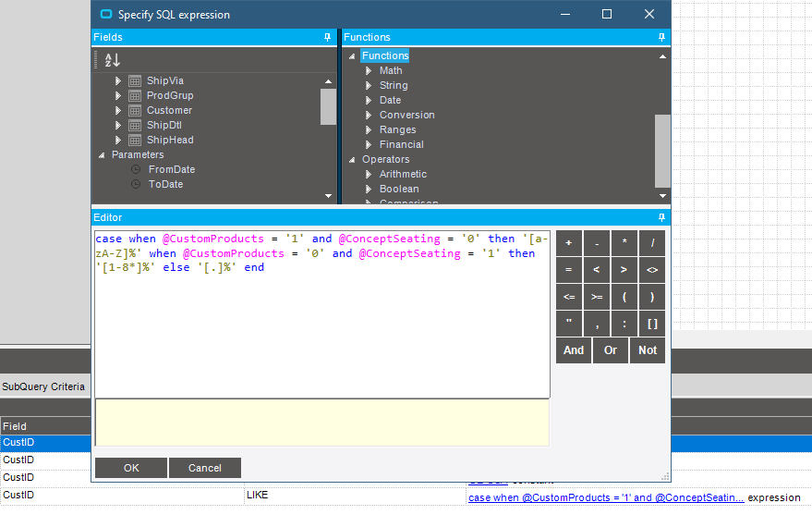Image resolution: width=812 pixels, height=515 pixels.
Task: Open the case when expression link
Action: 605,497
